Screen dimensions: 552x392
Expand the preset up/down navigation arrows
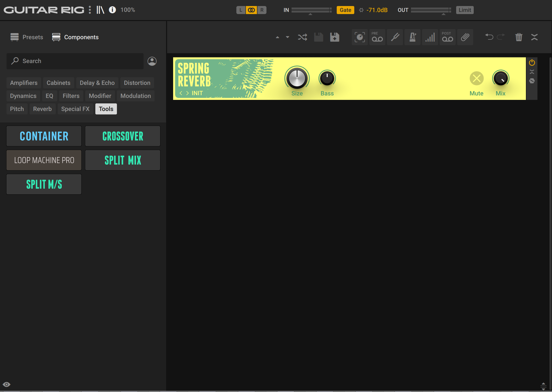tap(282, 37)
